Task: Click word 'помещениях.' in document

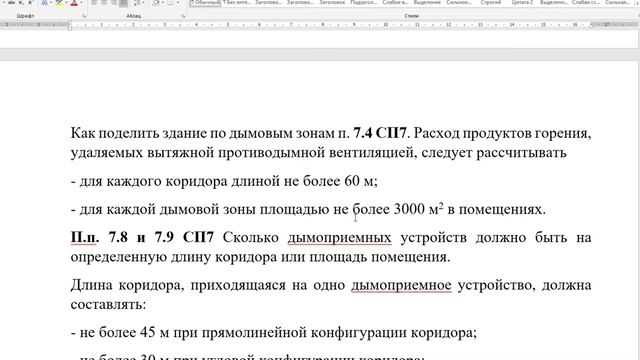Action: [502, 209]
